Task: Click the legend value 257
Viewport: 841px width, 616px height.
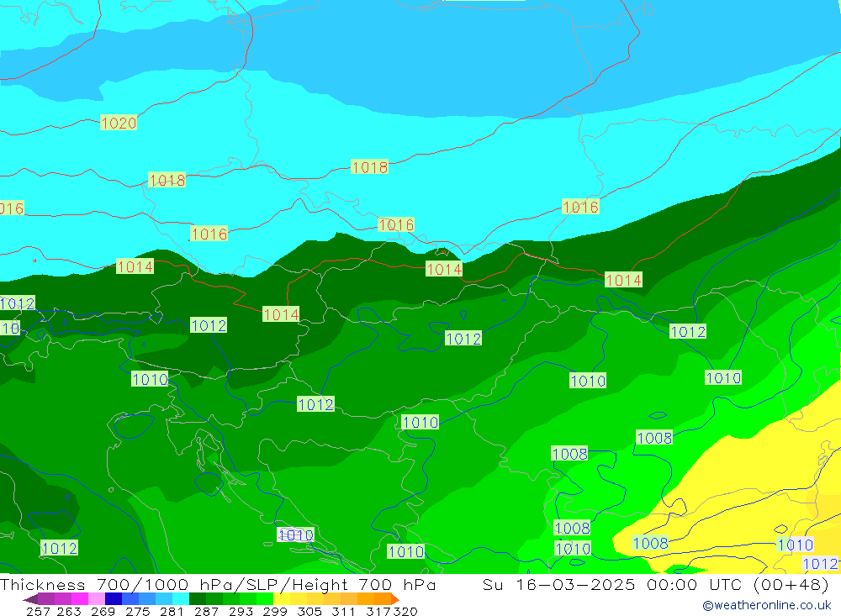Action: [x=38, y=611]
